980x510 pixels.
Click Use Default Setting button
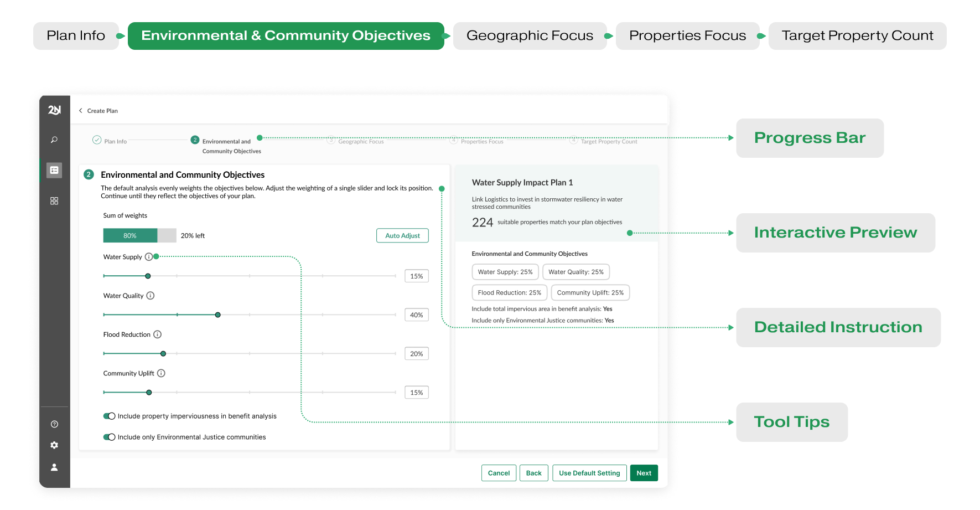[x=589, y=473]
